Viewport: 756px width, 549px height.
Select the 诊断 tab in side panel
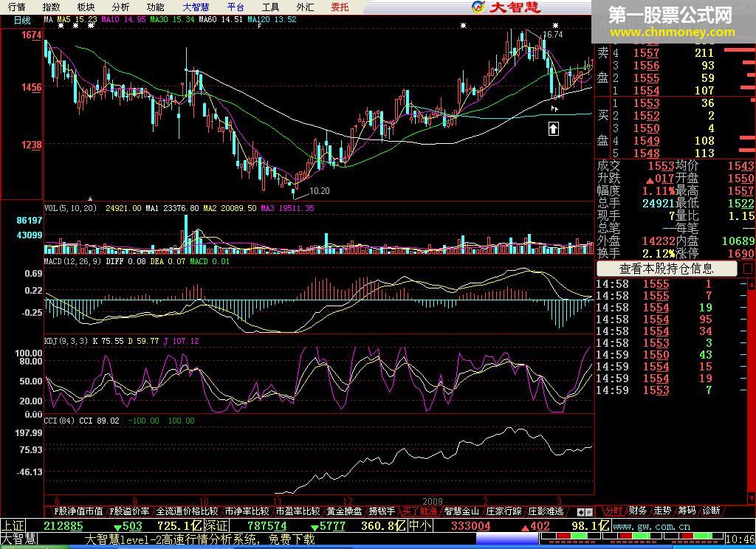tap(711, 511)
